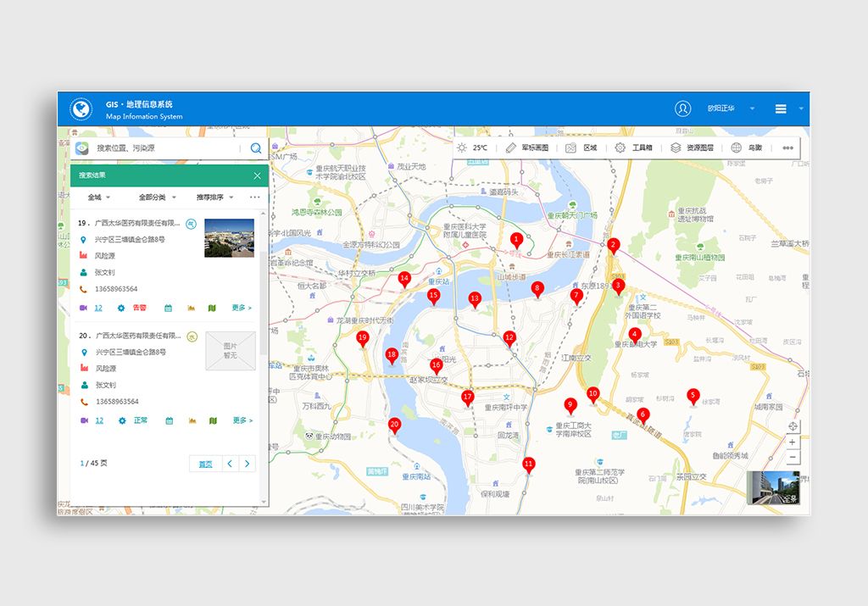Screen dimensions: 868x606
Task: Zoom in with the plus button
Action: tap(793, 442)
